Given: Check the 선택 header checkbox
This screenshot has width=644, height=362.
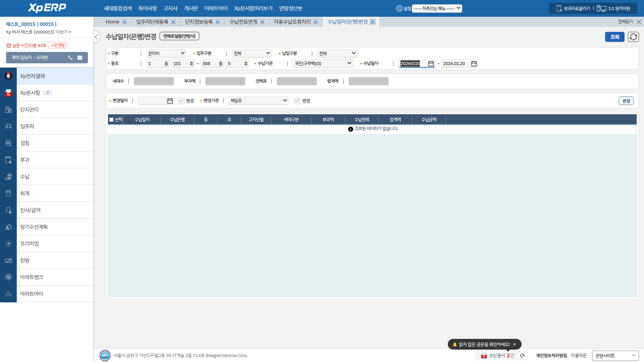Looking at the screenshot, I should pos(111,120).
